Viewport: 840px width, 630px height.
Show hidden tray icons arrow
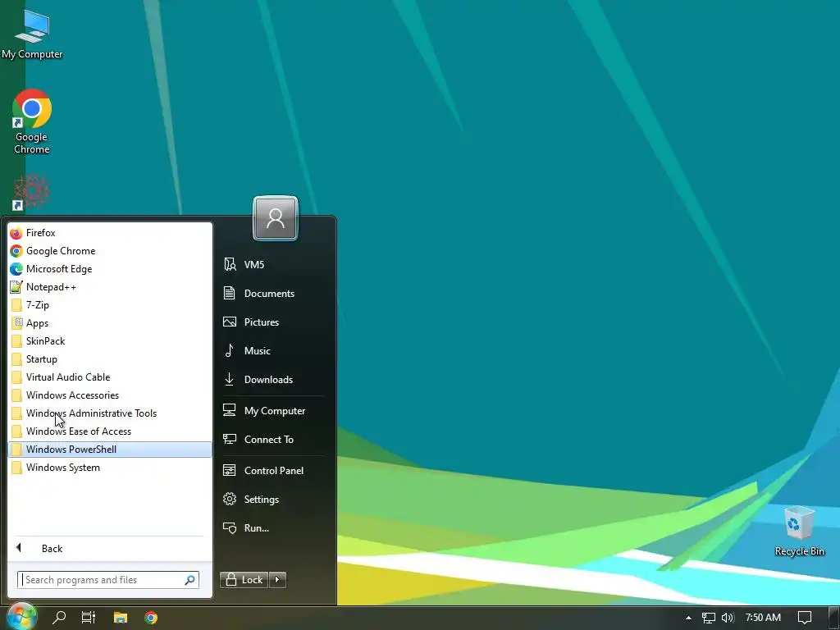pyautogui.click(x=688, y=618)
